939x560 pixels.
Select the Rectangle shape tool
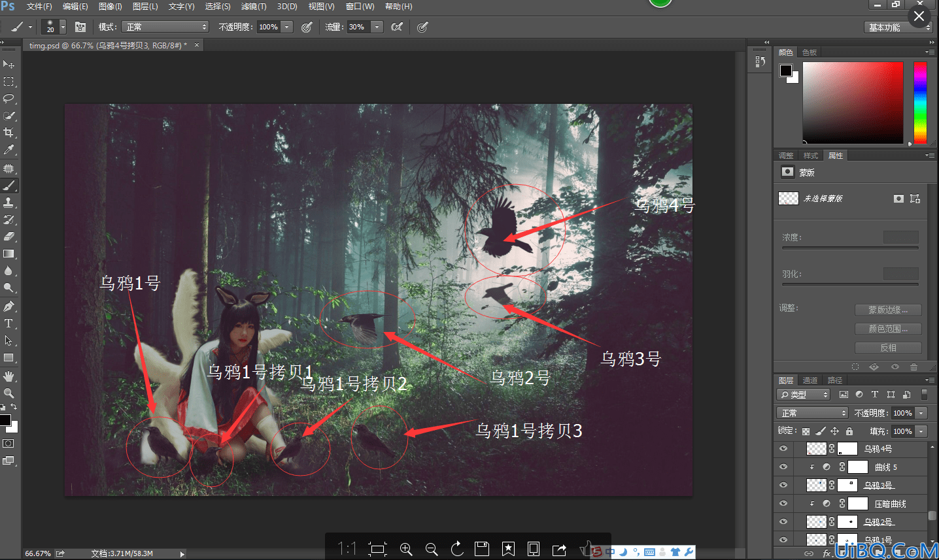9,357
